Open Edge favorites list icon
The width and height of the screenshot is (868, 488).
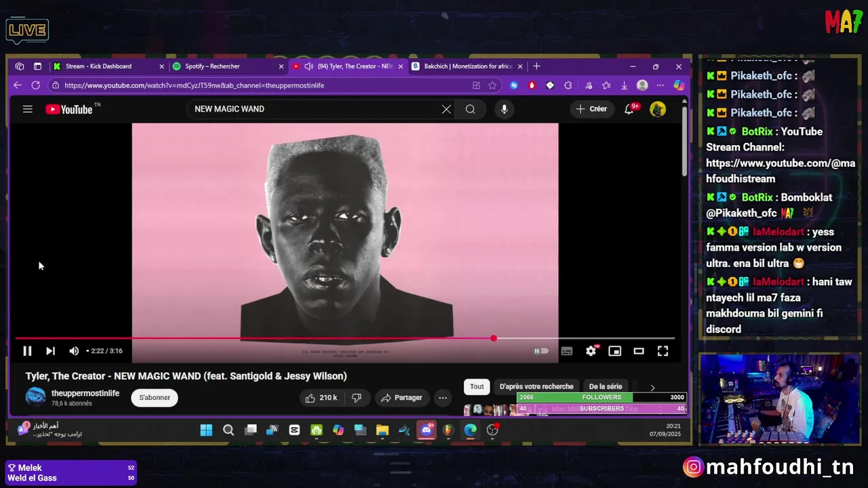click(x=606, y=85)
